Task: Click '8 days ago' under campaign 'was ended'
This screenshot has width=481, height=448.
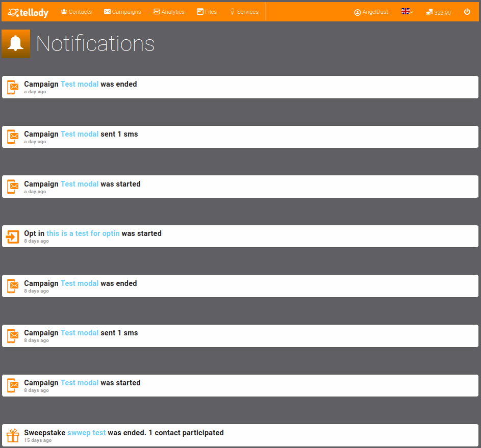Action: (x=37, y=291)
